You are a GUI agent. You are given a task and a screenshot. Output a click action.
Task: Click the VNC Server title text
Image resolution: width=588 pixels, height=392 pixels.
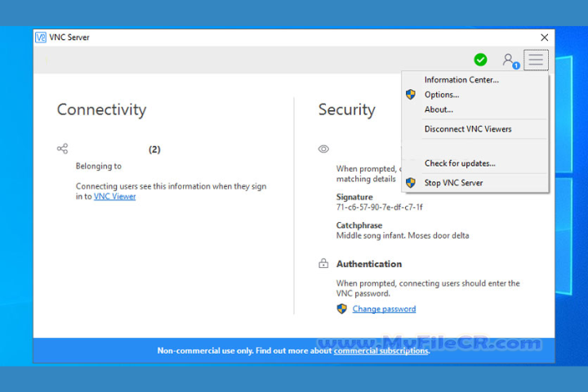[69, 37]
